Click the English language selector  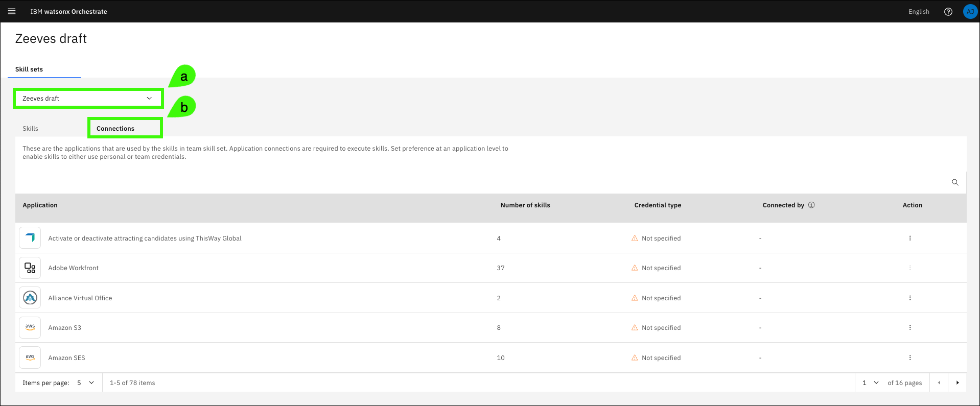(918, 12)
